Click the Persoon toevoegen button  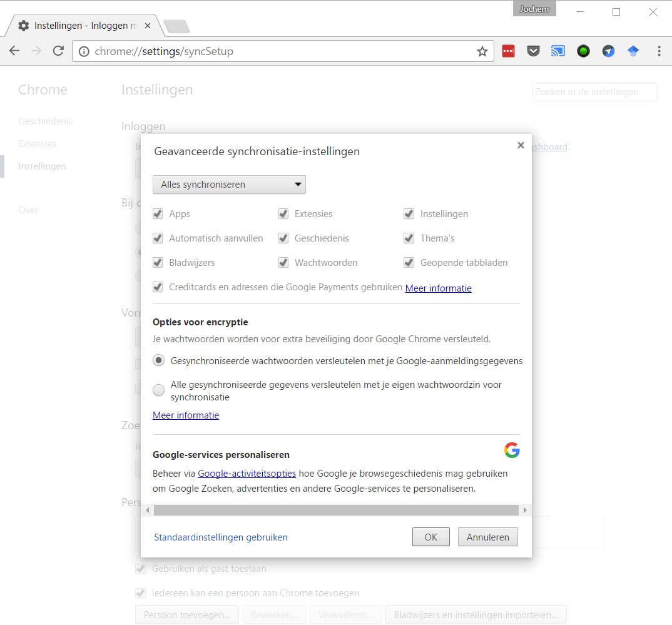(187, 615)
